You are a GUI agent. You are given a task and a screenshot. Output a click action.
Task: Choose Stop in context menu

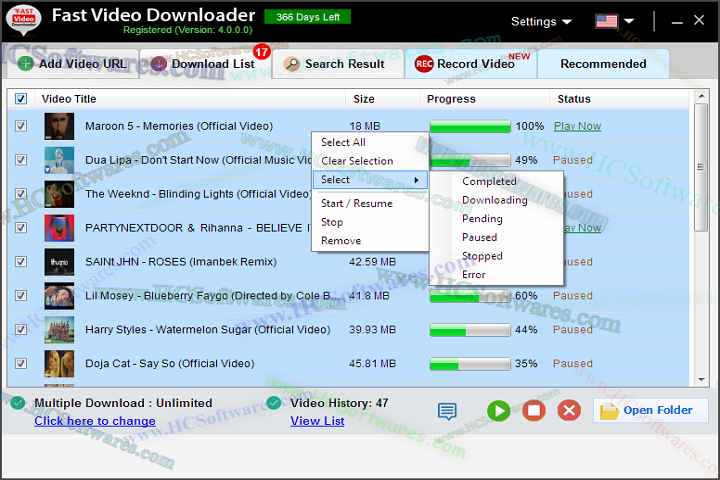coord(370,222)
